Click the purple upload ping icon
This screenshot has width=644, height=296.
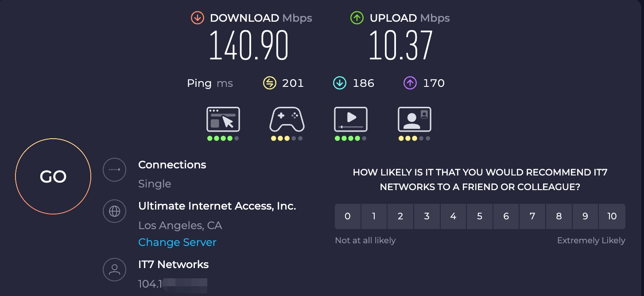[x=410, y=83]
